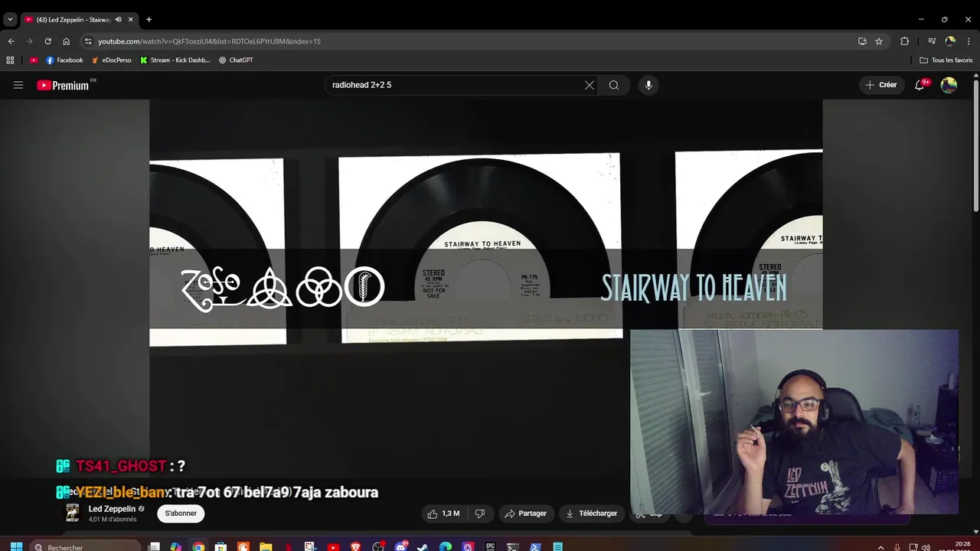
Task: Run search with magnifier icon
Action: pos(614,85)
